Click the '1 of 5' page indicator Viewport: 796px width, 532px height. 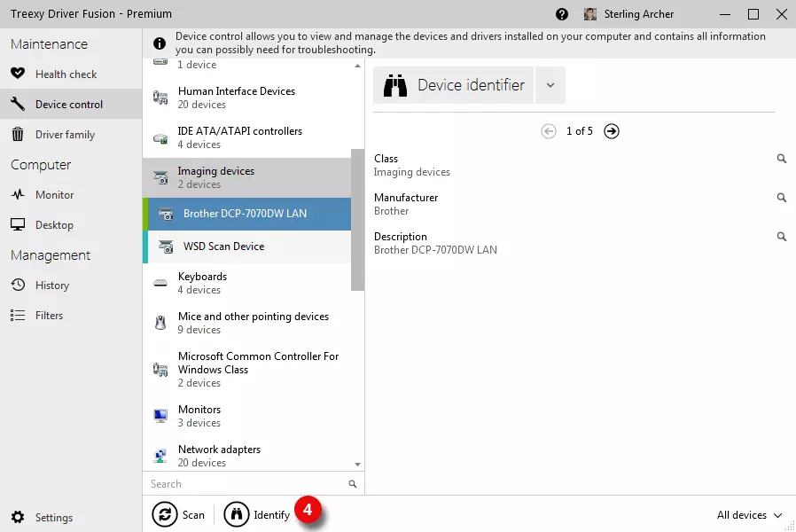[579, 131]
